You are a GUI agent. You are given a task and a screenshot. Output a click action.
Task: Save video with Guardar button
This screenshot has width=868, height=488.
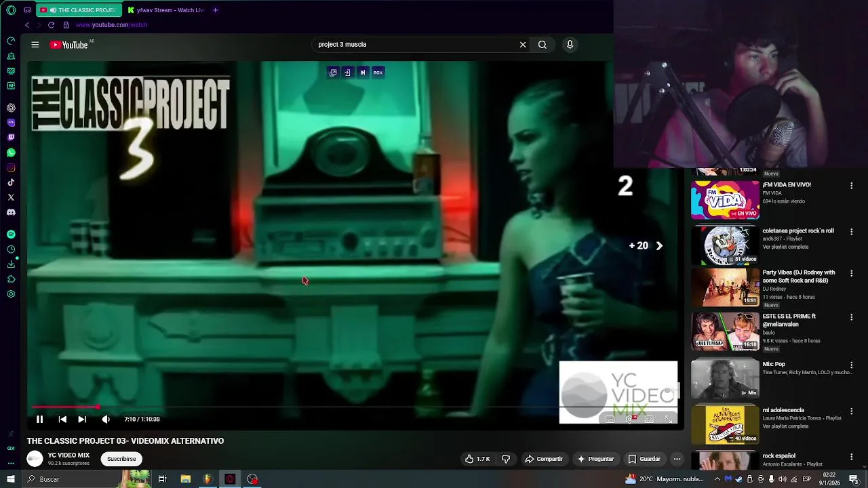tap(644, 459)
